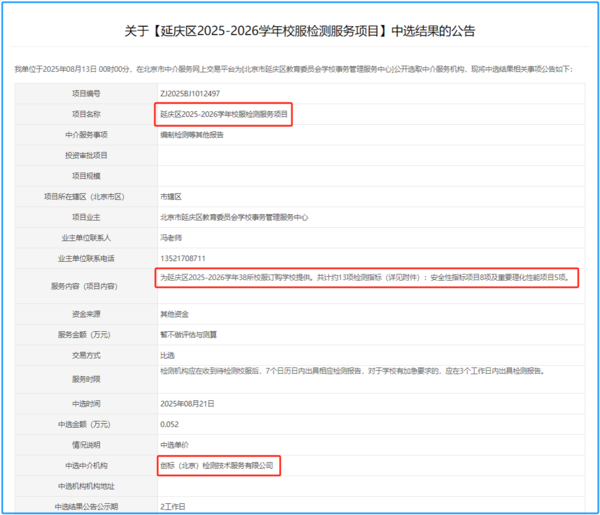Click the 情况说明 label cell

point(86,445)
